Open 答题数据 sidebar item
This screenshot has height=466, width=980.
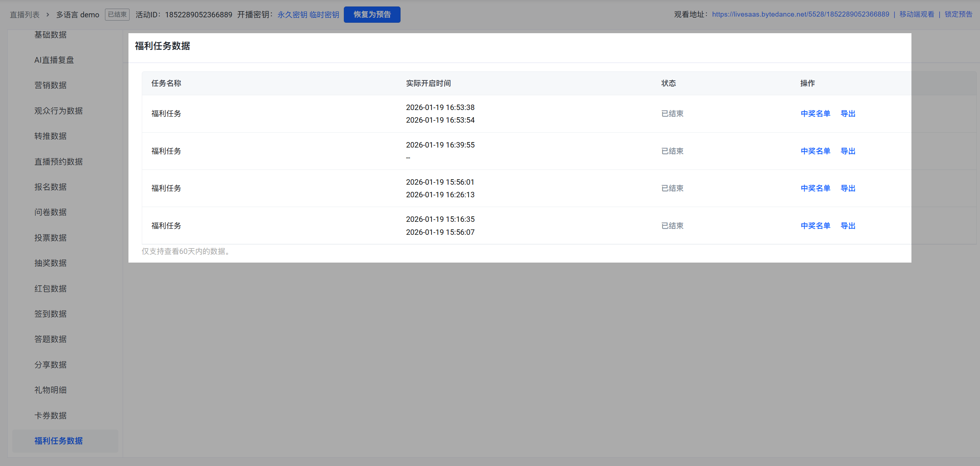51,339
